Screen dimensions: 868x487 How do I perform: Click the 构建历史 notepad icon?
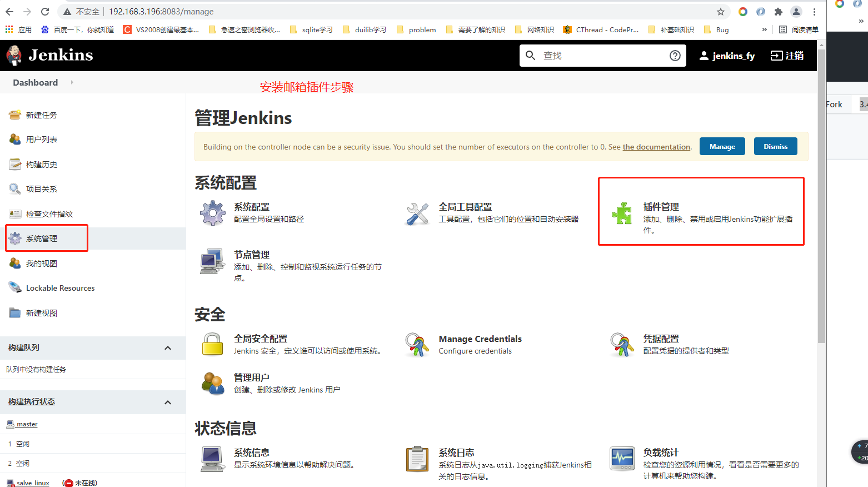pos(15,165)
